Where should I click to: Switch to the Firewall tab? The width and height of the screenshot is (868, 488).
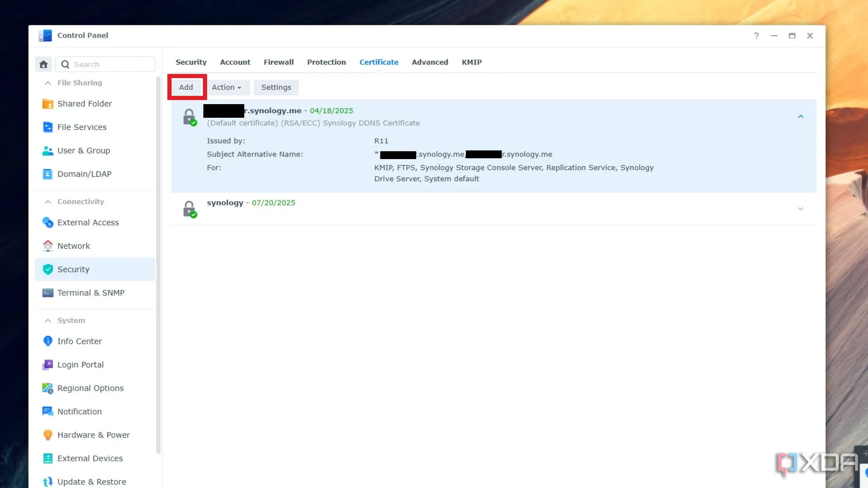279,62
